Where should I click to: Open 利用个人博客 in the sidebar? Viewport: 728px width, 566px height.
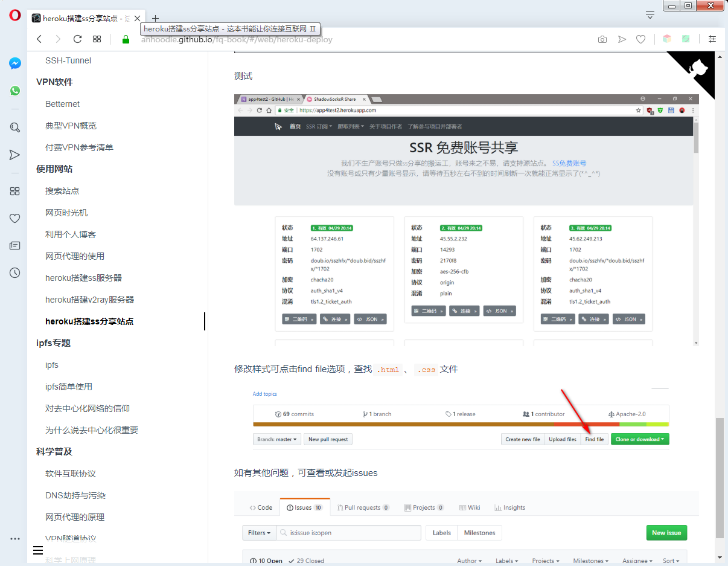click(x=71, y=234)
